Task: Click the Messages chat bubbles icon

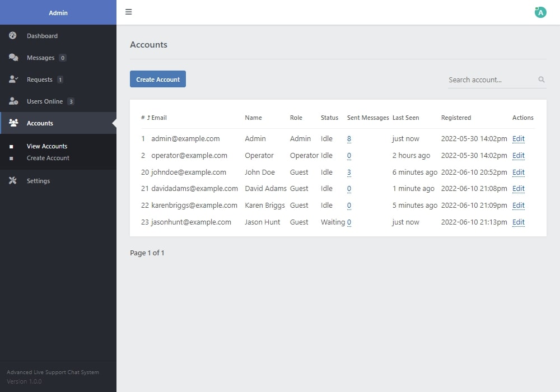Action: click(x=13, y=57)
